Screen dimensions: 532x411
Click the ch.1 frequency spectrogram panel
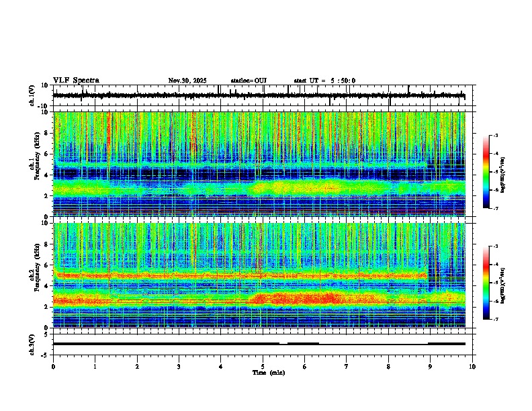tap(259, 164)
